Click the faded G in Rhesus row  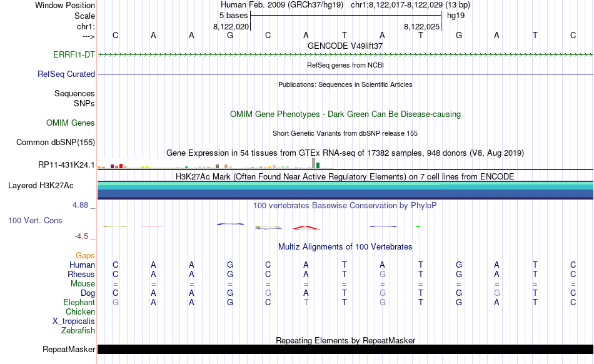[382, 274]
